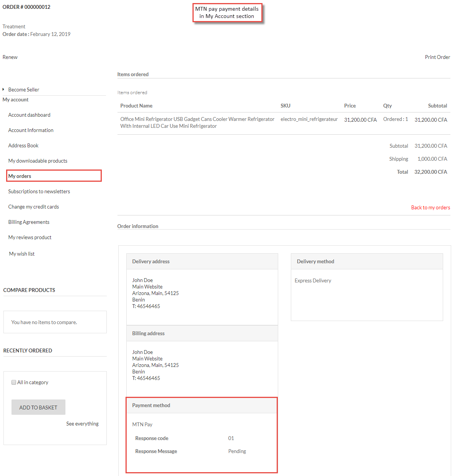
Task: Select My orders in sidebar
Action: pos(20,176)
